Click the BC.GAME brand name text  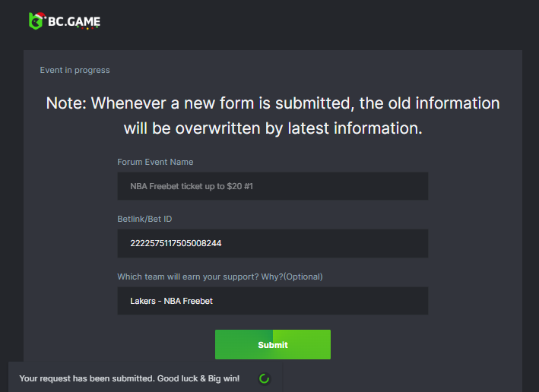73,21
